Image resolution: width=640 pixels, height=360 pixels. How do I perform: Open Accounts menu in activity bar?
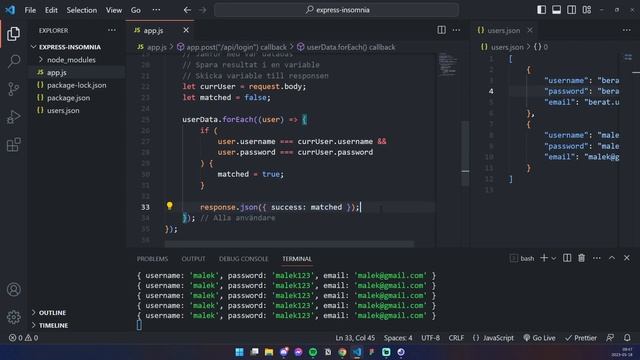click(13, 289)
